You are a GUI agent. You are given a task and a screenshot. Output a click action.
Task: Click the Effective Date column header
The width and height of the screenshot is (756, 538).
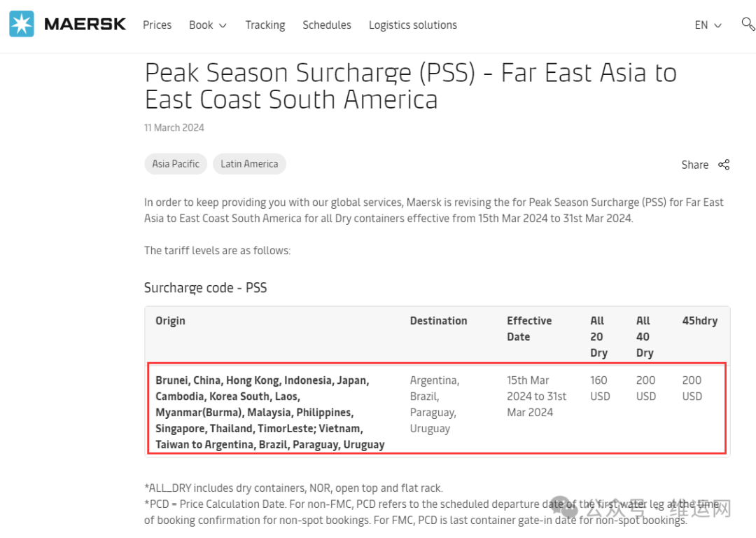point(528,329)
